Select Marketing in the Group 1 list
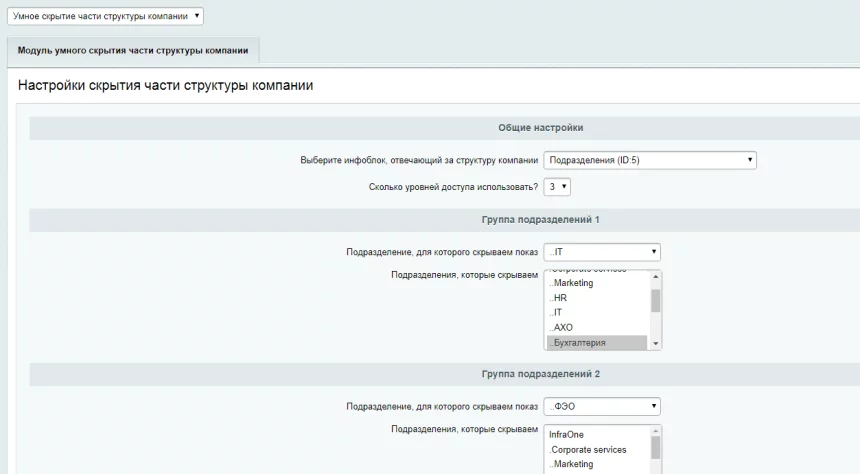Screen dimensions: 860x474 pyautogui.click(x=598, y=283)
